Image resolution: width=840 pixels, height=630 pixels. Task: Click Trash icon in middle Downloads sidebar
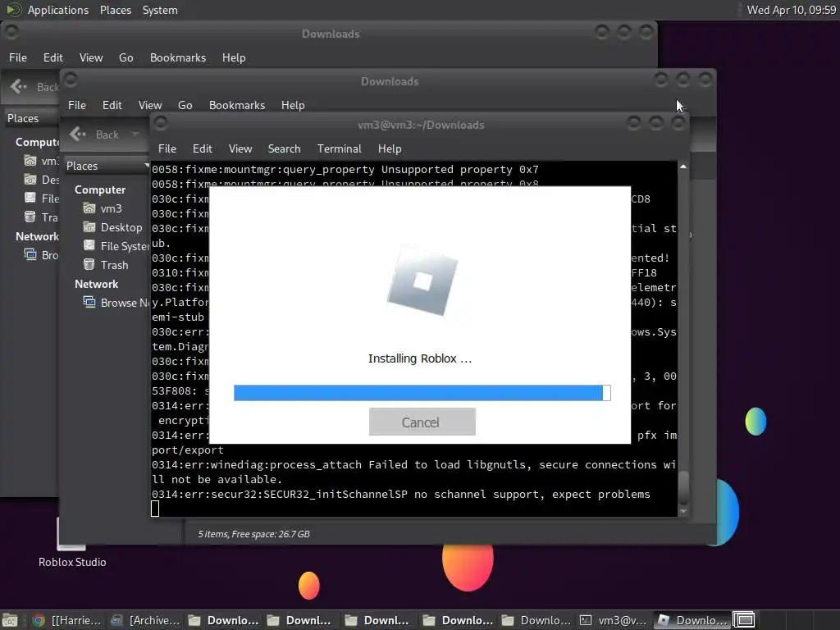coord(89,264)
